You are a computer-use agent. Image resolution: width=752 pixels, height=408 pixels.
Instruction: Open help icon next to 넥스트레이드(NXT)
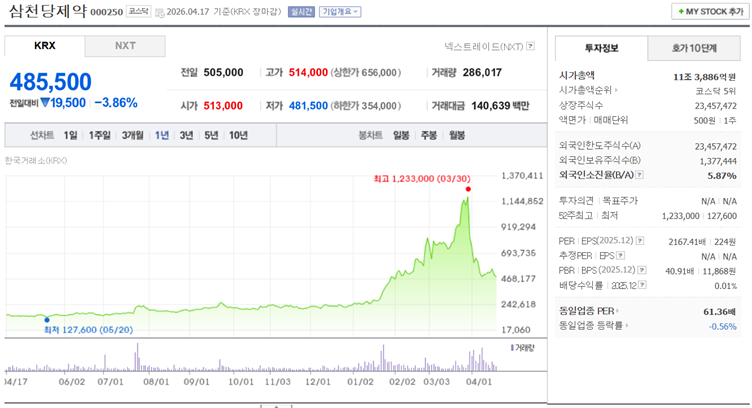coord(530,46)
